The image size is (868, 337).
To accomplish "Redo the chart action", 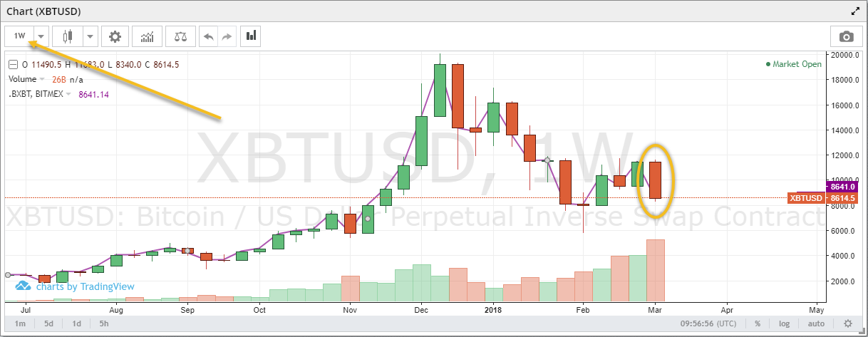I will [227, 36].
